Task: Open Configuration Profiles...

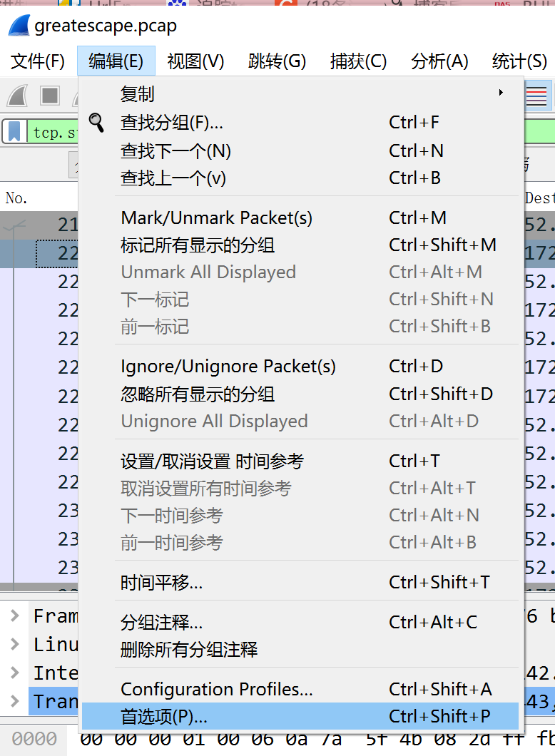Action: click(300, 690)
